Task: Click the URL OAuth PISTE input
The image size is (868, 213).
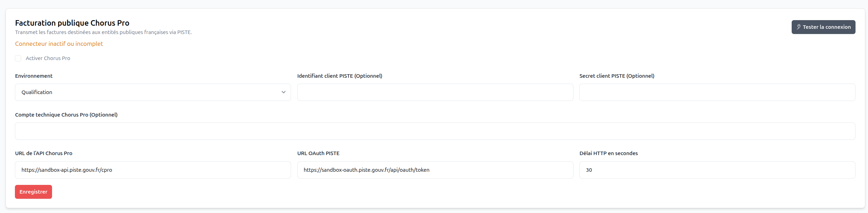Action: pyautogui.click(x=435, y=170)
